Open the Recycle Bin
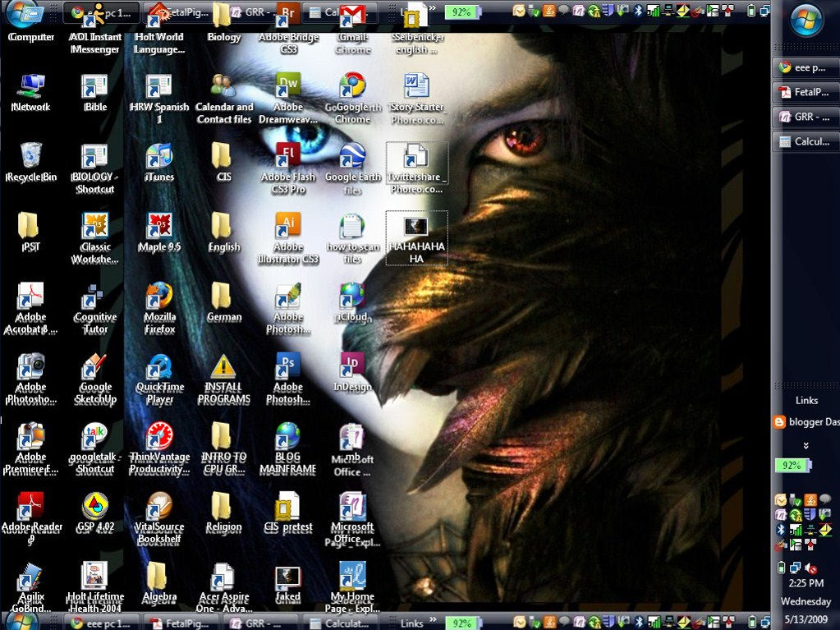 click(x=30, y=162)
